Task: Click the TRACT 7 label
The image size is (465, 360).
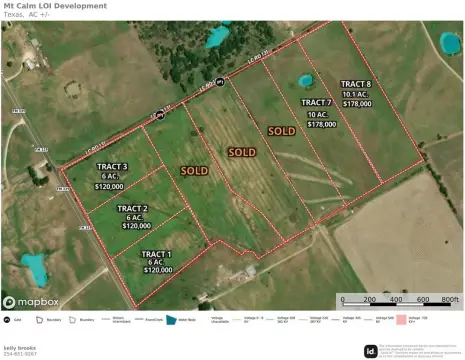Action: click(x=316, y=103)
